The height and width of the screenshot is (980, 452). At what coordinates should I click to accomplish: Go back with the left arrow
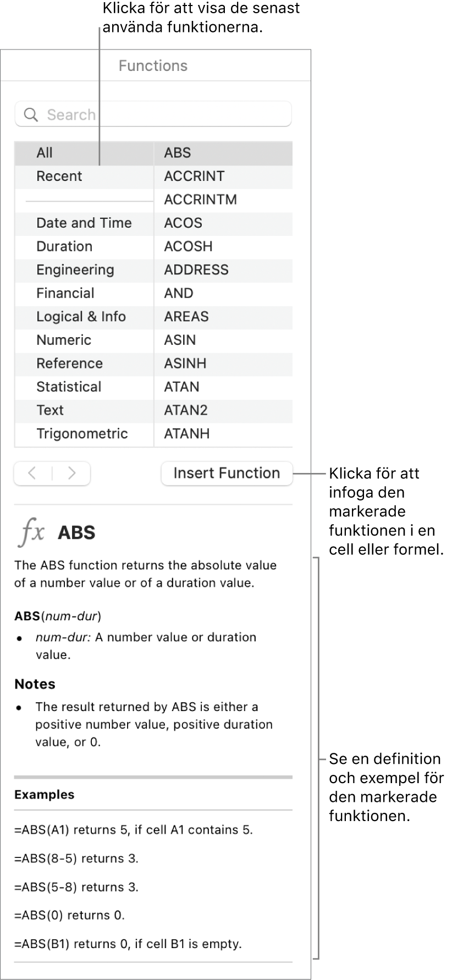click(33, 473)
